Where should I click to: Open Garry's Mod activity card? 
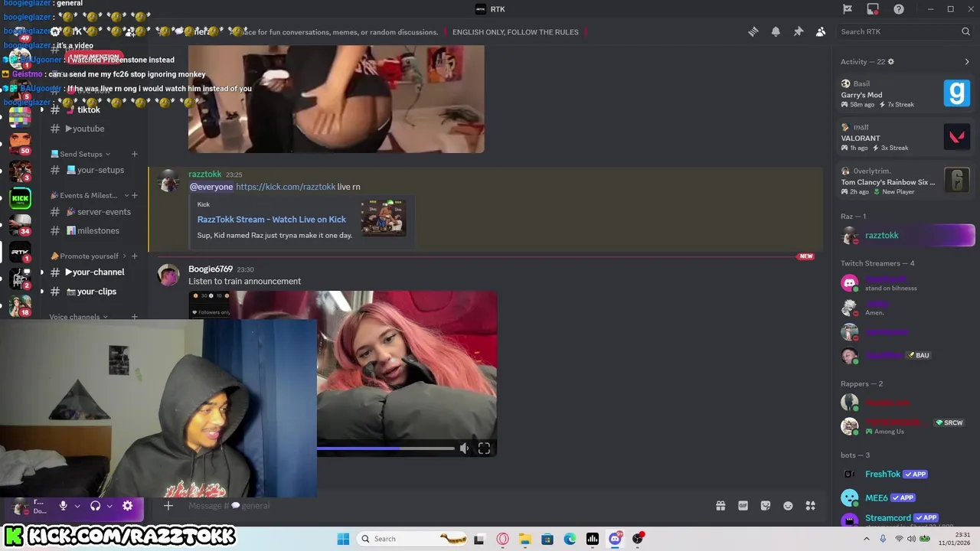(x=906, y=93)
